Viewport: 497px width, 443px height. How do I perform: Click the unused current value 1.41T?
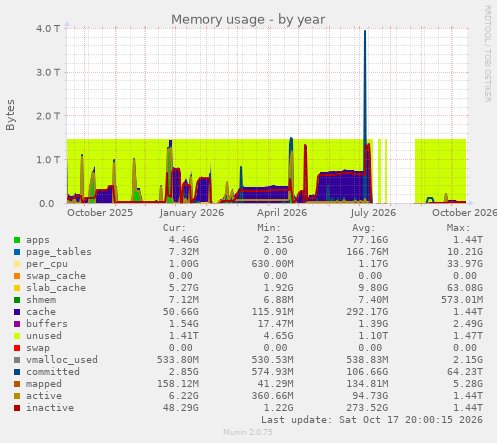pos(184,336)
